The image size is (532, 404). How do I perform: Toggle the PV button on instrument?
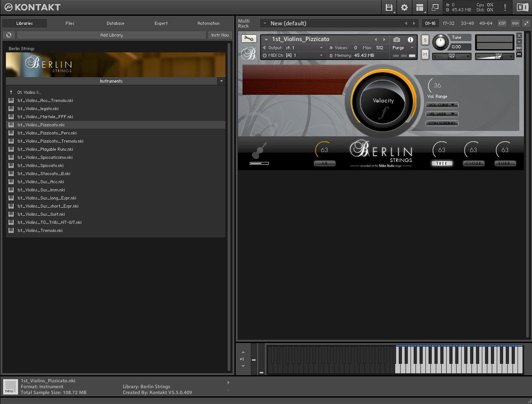(x=519, y=54)
